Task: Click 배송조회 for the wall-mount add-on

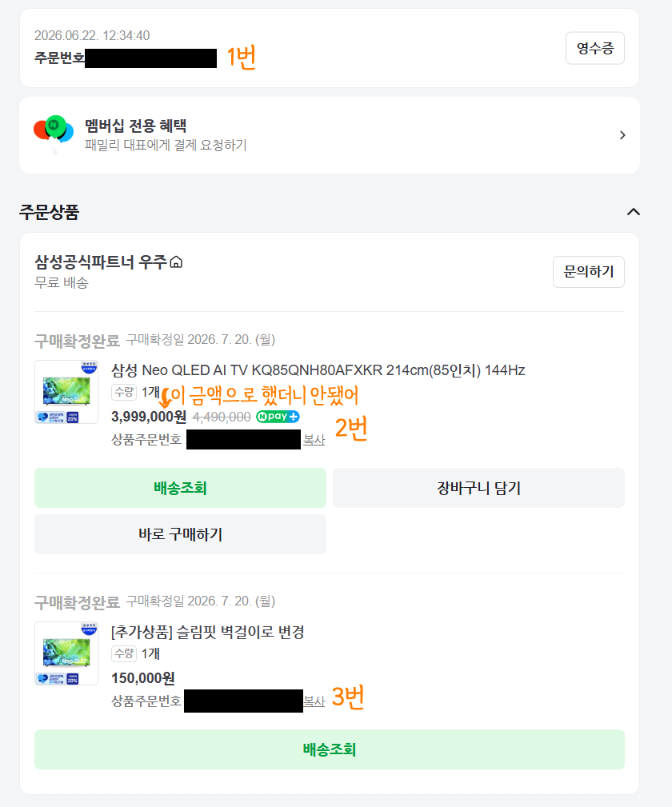Action: click(330, 749)
